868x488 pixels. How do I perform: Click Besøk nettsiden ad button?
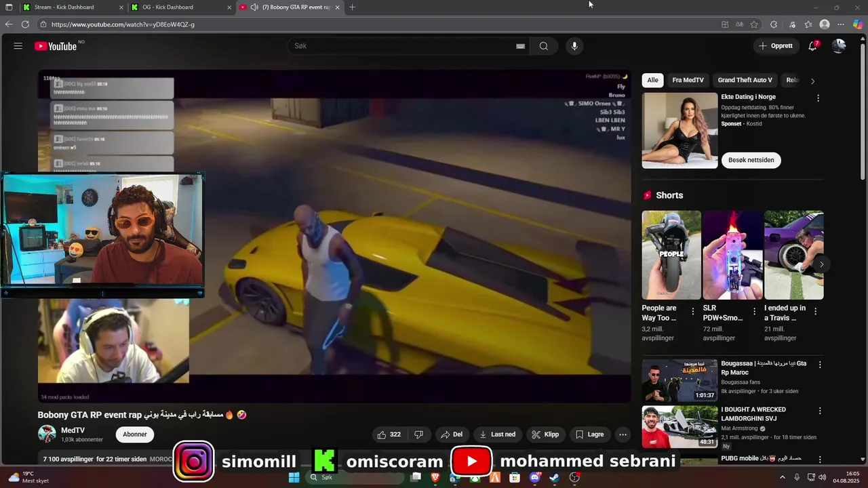(x=751, y=160)
